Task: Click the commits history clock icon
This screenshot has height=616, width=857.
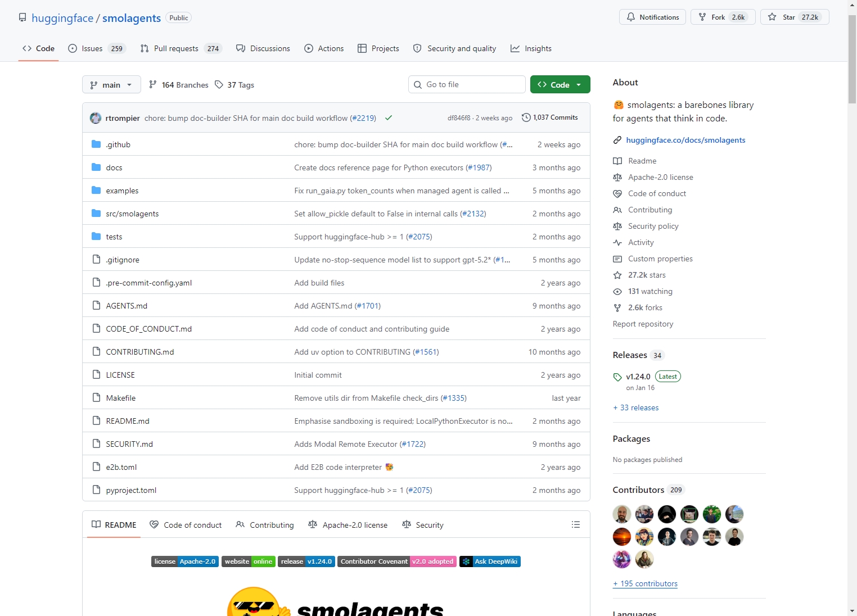Action: point(526,117)
